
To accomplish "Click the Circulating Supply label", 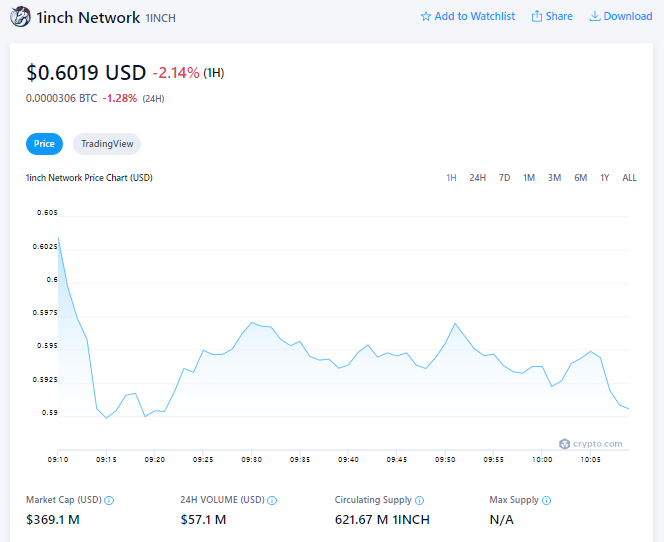I will point(373,500).
